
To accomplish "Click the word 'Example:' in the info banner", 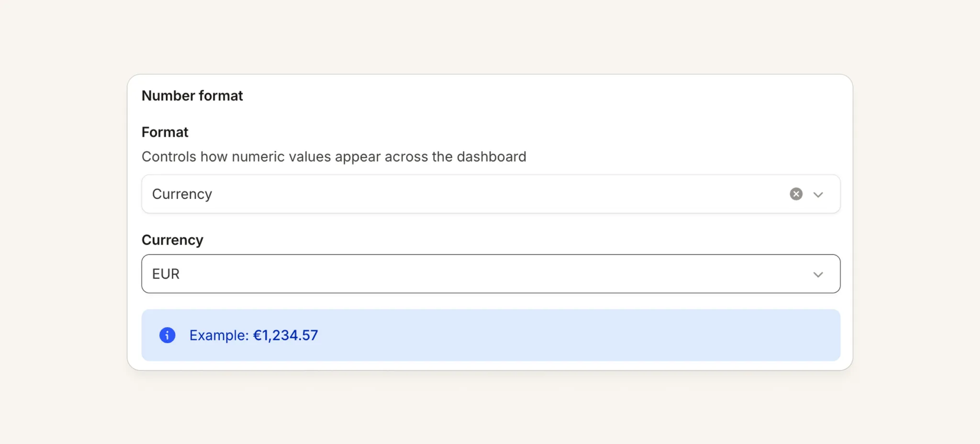I will 219,335.
